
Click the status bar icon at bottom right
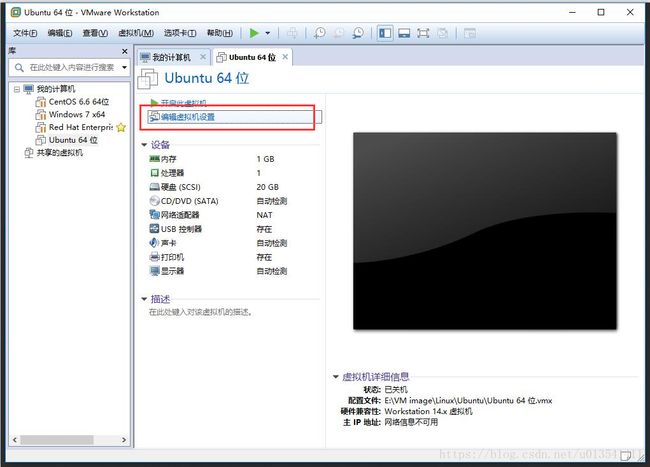click(626, 456)
